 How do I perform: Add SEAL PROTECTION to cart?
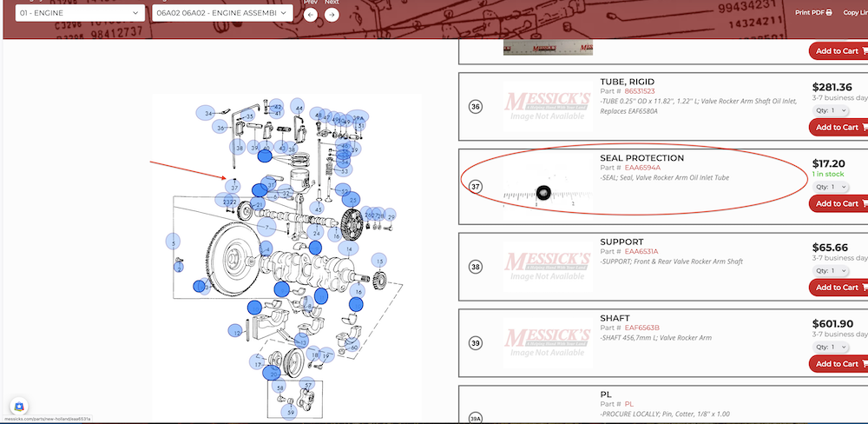coord(838,203)
